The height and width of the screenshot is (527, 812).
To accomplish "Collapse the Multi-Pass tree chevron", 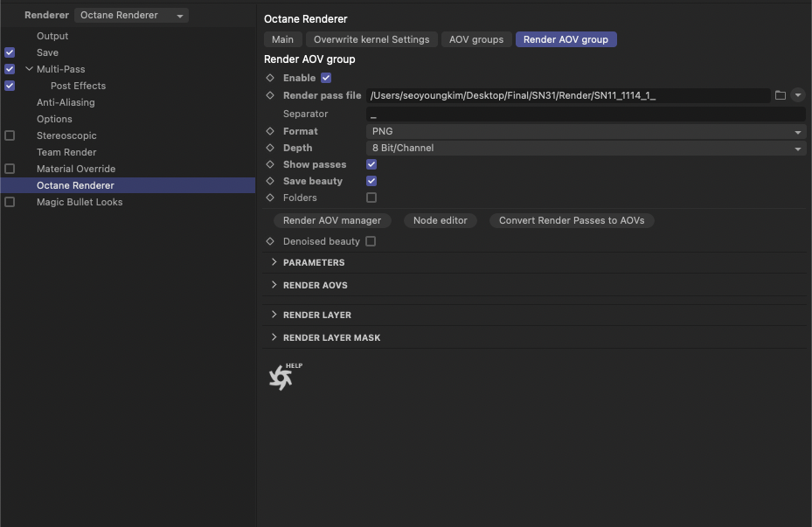I will (x=29, y=69).
